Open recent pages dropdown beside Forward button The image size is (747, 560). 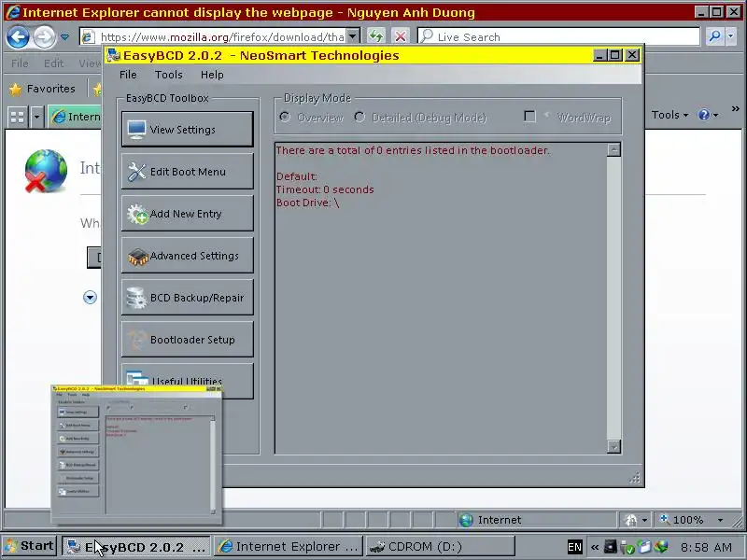click(x=64, y=37)
